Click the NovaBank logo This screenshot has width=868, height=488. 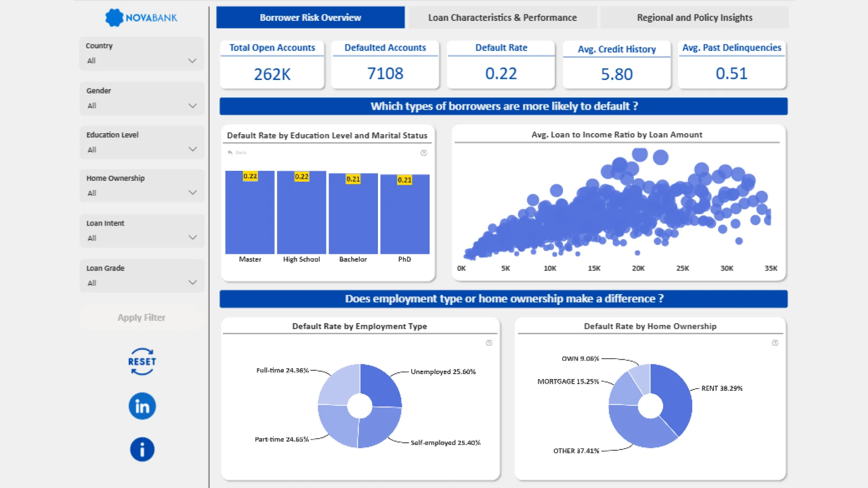(x=141, y=18)
